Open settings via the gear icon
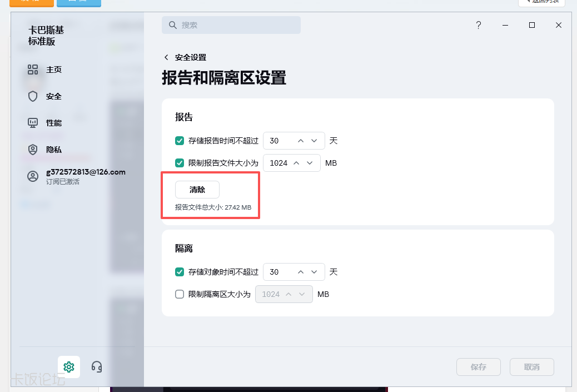Image resolution: width=577 pixels, height=392 pixels. pos(69,367)
